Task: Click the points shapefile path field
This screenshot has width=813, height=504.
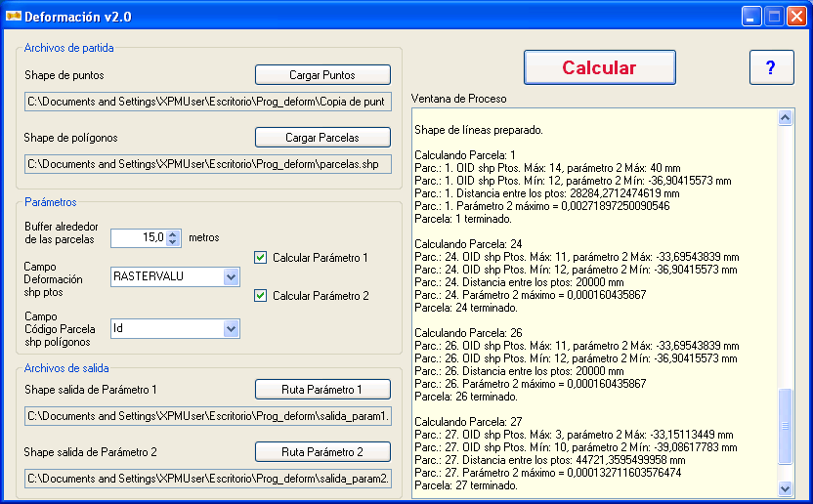Action: [207, 102]
